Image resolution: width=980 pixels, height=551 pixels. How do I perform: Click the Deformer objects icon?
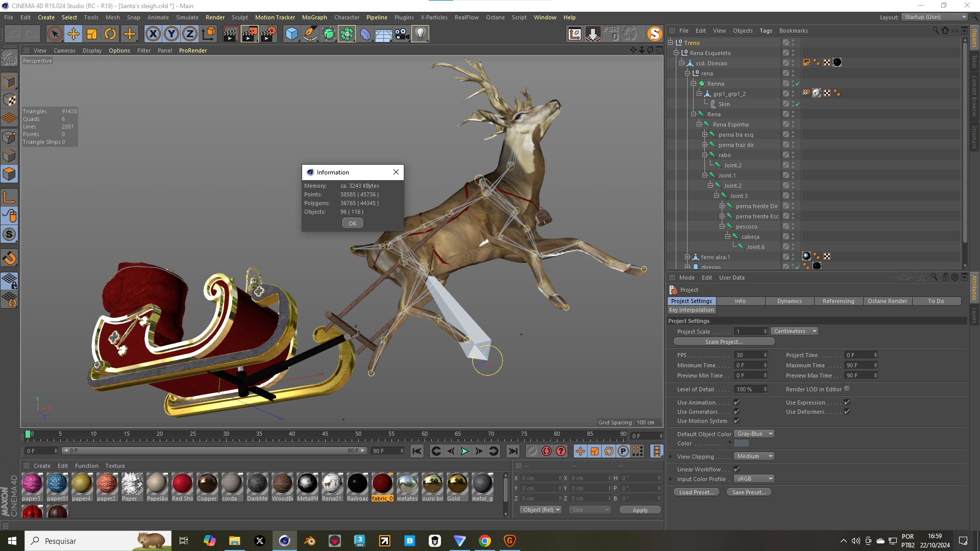tap(365, 34)
